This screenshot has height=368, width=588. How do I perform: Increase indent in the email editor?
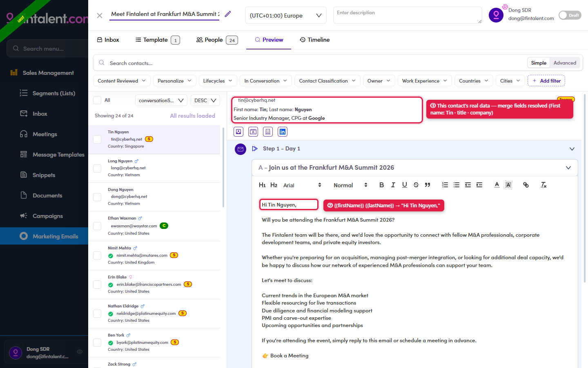[x=479, y=185]
